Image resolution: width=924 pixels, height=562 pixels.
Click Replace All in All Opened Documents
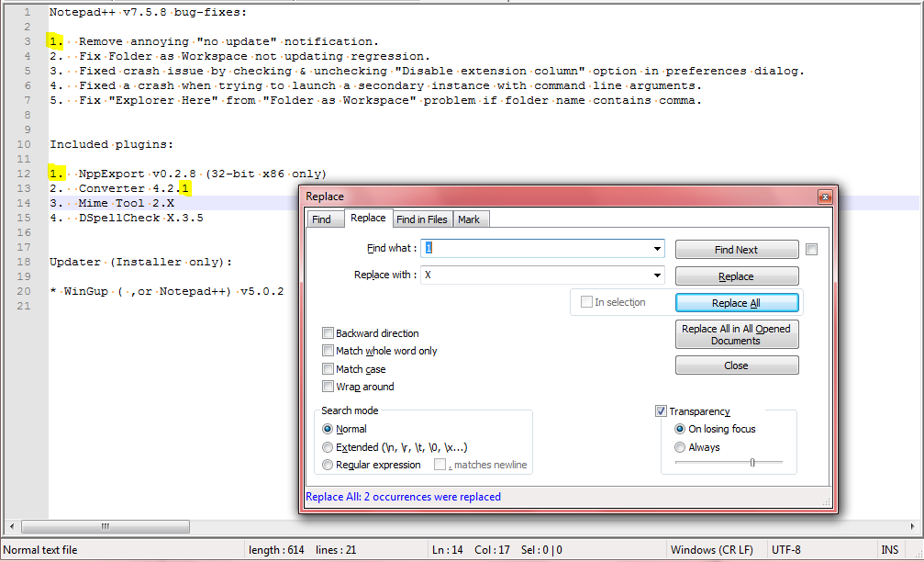737,334
